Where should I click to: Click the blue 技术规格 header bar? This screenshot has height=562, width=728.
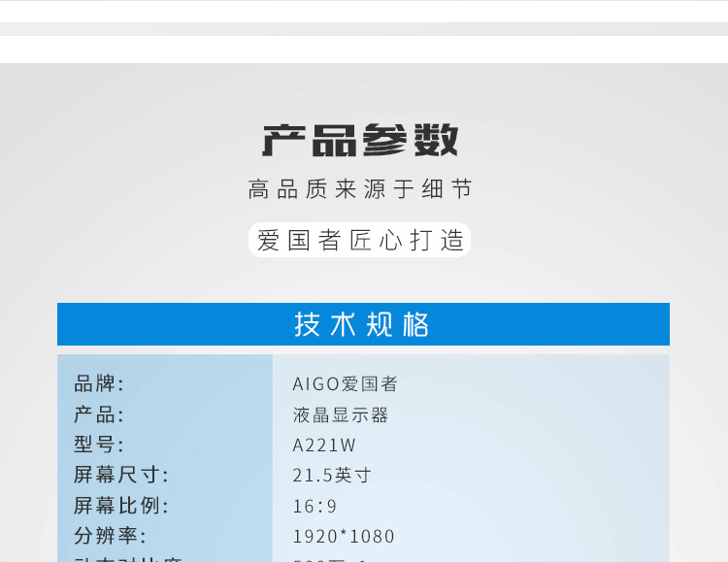coord(363,324)
